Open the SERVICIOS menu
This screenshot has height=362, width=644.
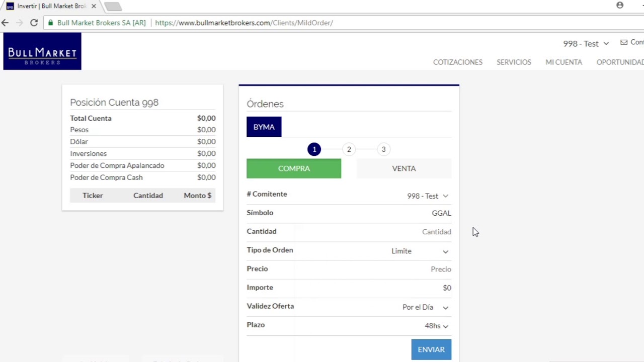[x=514, y=62]
